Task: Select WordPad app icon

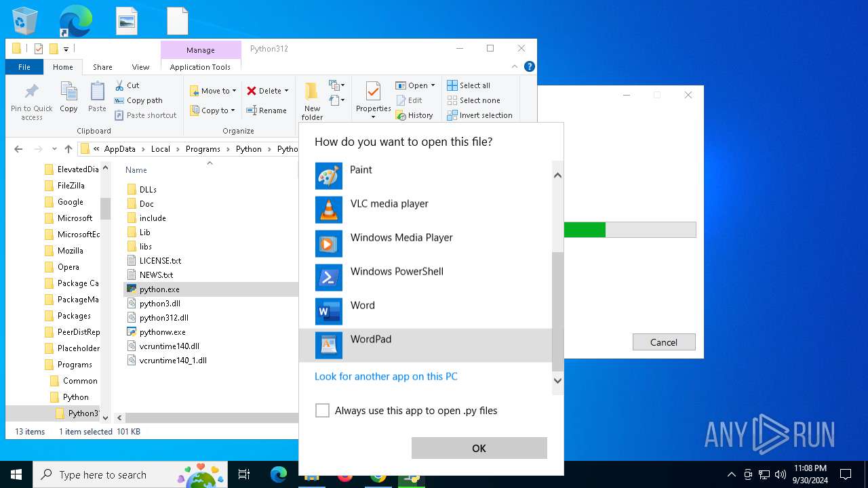Action: coord(329,346)
